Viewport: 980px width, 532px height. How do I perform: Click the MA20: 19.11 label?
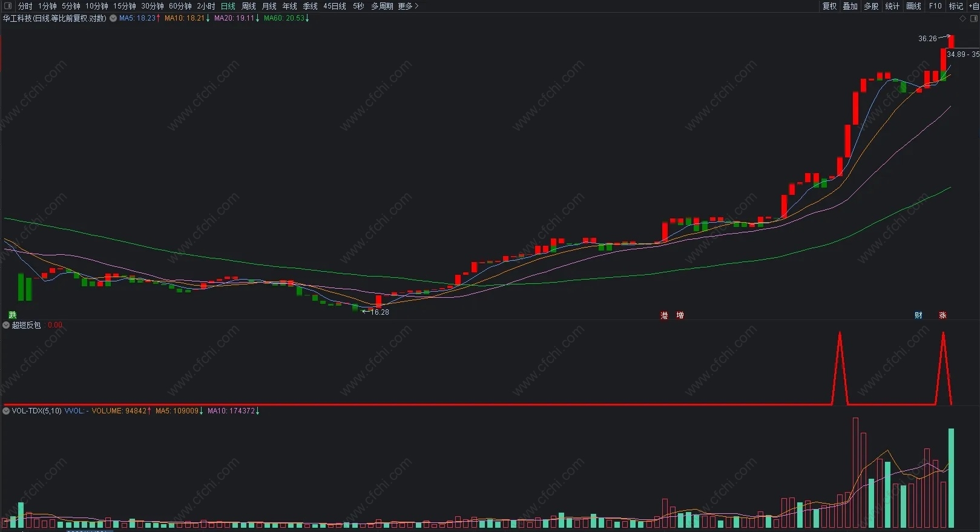(237, 18)
